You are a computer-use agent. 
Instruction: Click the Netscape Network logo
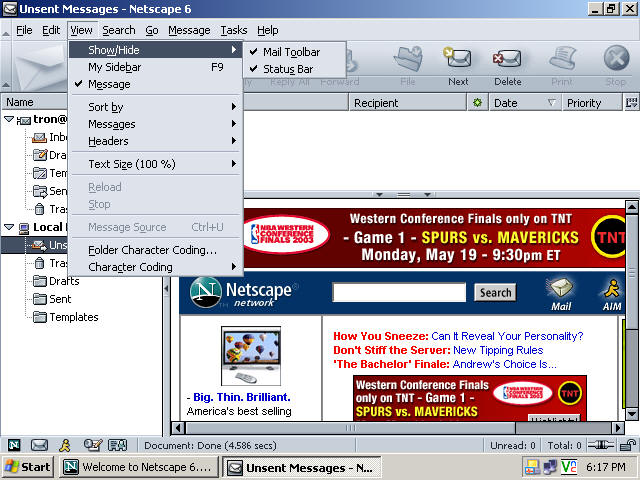(x=244, y=292)
